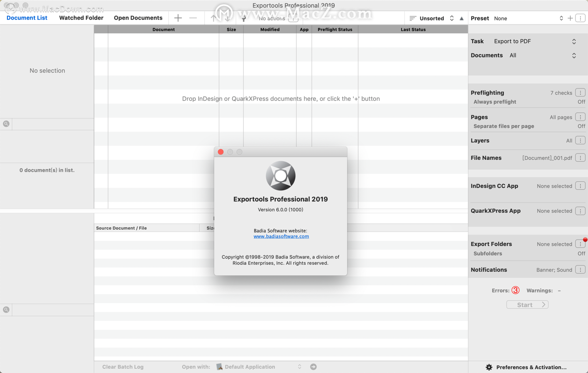This screenshot has width=588, height=373.
Task: Click Clear Batch Log
Action: 123,367
